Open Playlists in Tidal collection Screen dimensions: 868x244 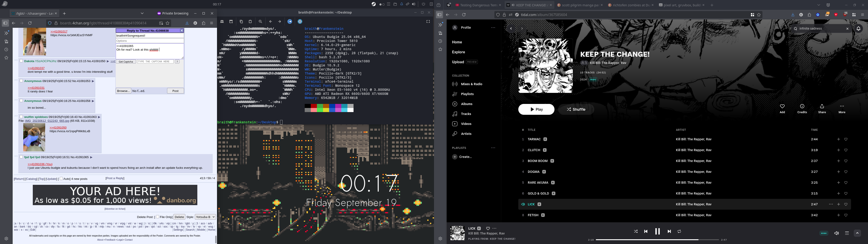[463, 94]
